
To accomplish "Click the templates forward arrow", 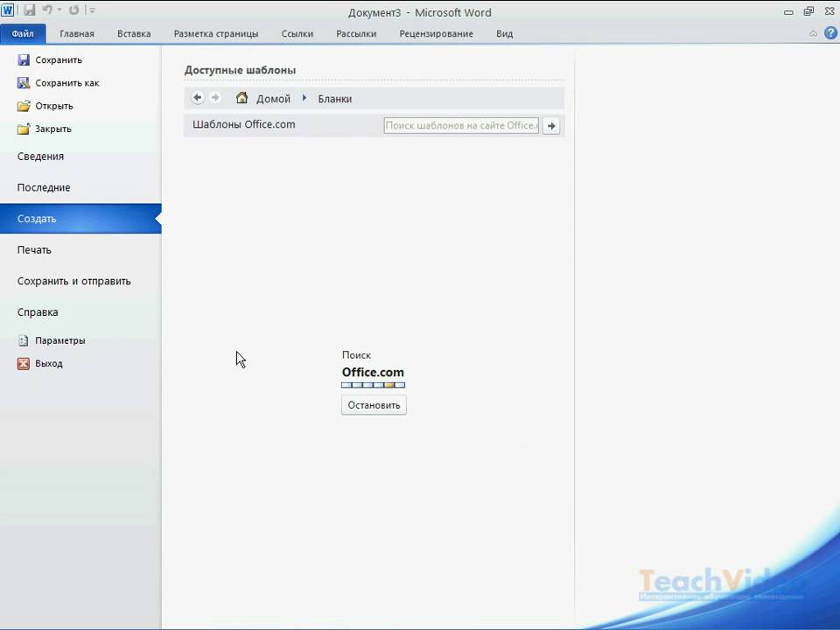I will (x=215, y=97).
